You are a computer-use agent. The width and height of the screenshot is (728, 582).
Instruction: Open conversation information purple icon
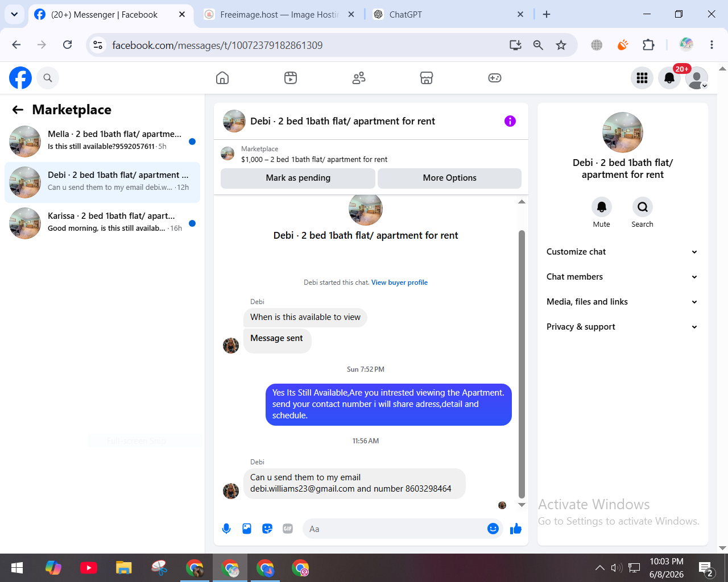coord(510,121)
